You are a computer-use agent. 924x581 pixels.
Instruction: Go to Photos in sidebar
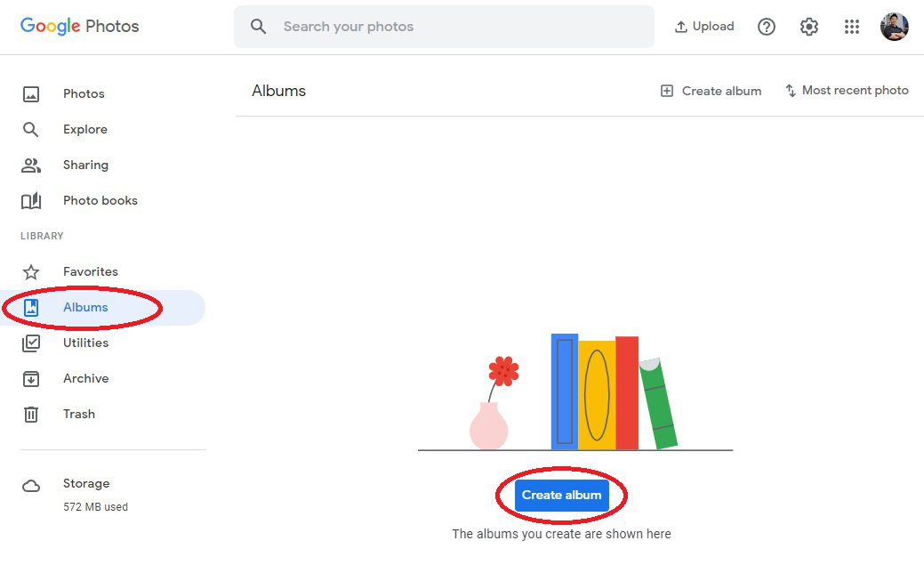point(84,93)
